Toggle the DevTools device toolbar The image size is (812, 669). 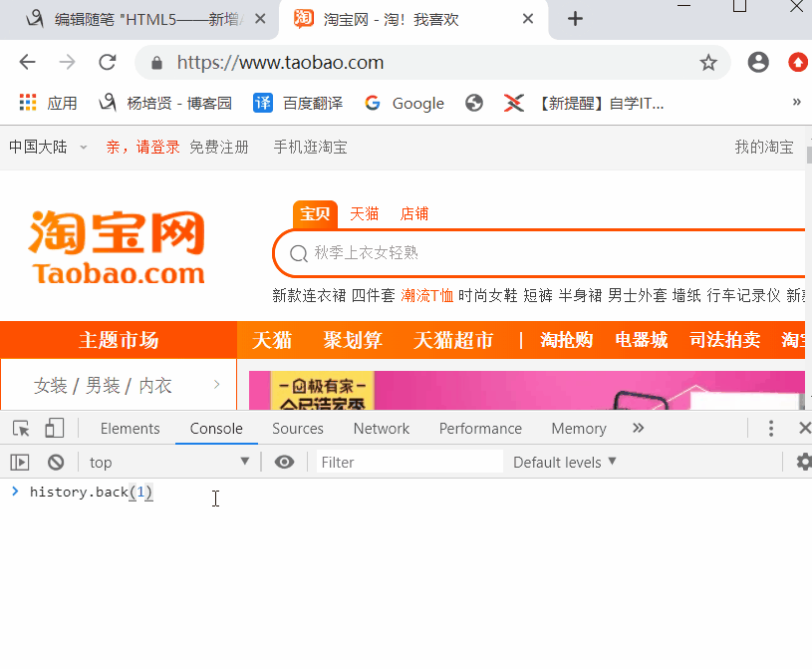pyautogui.click(x=55, y=429)
